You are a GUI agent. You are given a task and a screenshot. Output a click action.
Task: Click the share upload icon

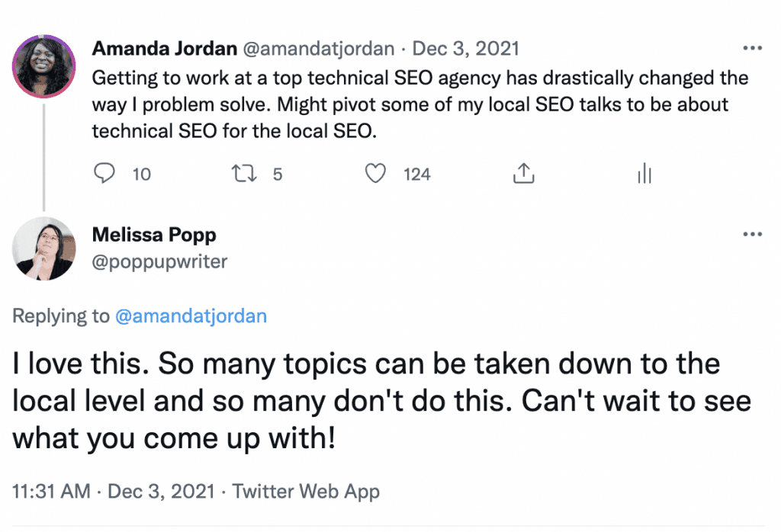[522, 175]
